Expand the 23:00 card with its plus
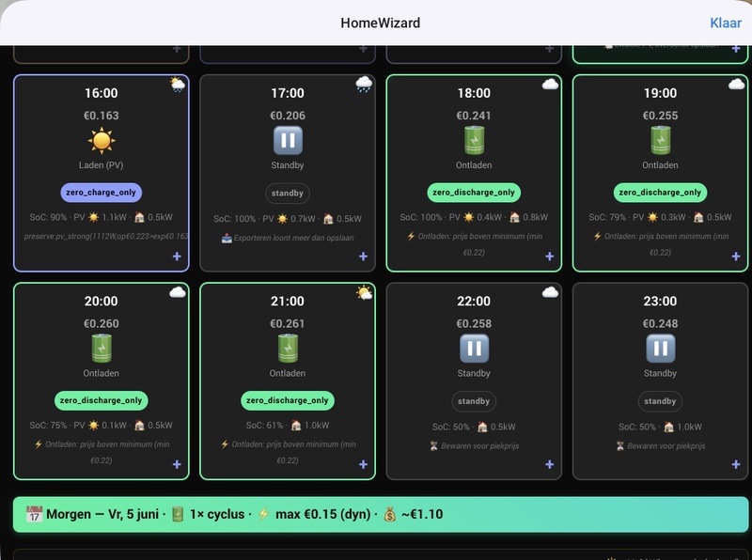Screen dimensions: 752x560 pos(736,464)
